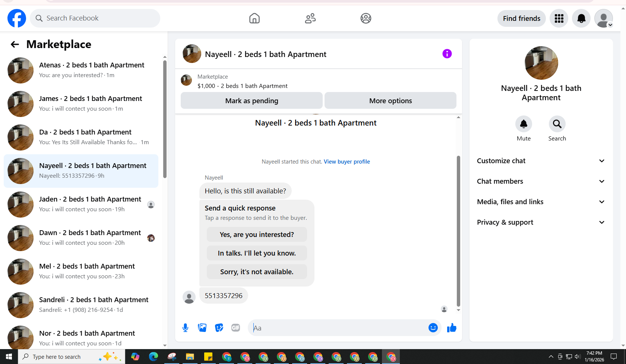Image resolution: width=626 pixels, height=364 pixels.
Task: Open the Windows notification center icon
Action: [614, 357]
